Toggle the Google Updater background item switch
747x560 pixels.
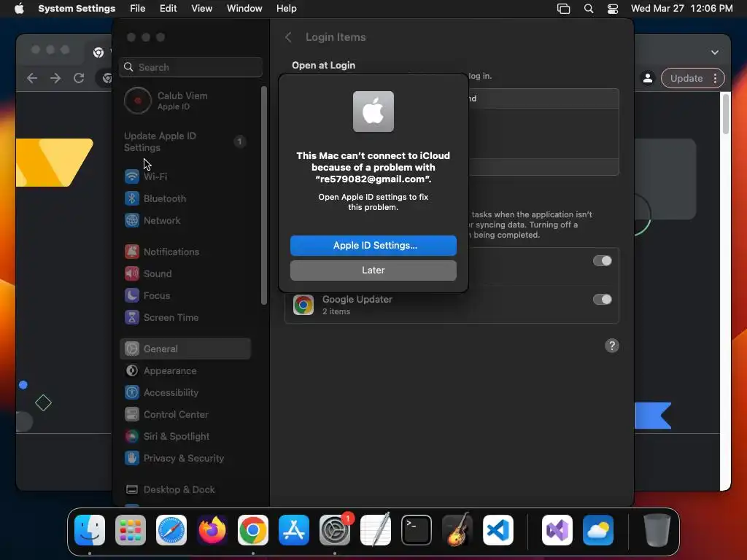pos(602,299)
